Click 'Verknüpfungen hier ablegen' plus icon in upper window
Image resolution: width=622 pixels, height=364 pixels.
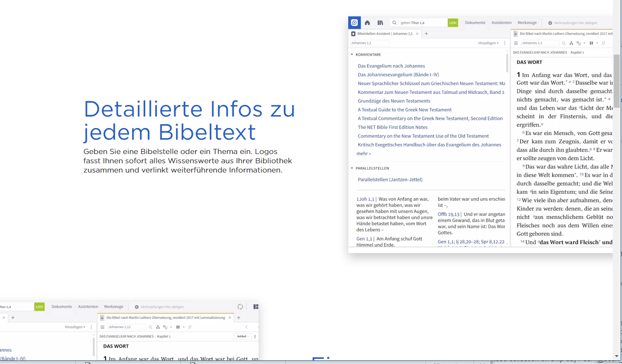pos(550,23)
